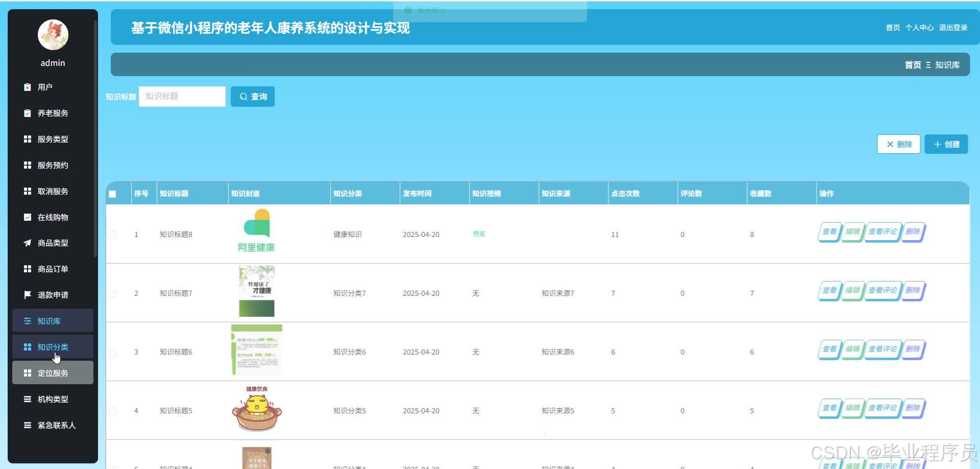Open 知识分类 menu in sidebar

(53, 347)
